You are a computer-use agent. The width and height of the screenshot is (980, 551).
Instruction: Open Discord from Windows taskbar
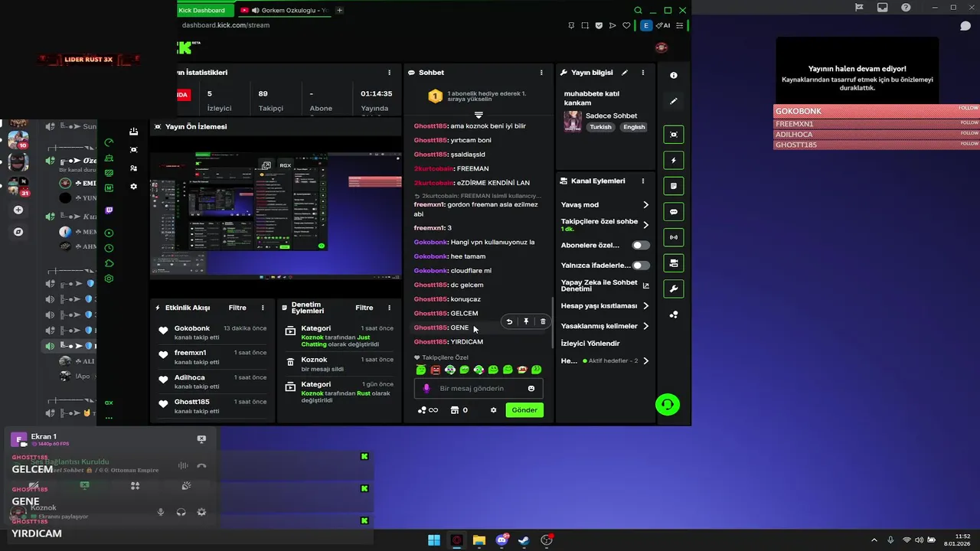501,540
